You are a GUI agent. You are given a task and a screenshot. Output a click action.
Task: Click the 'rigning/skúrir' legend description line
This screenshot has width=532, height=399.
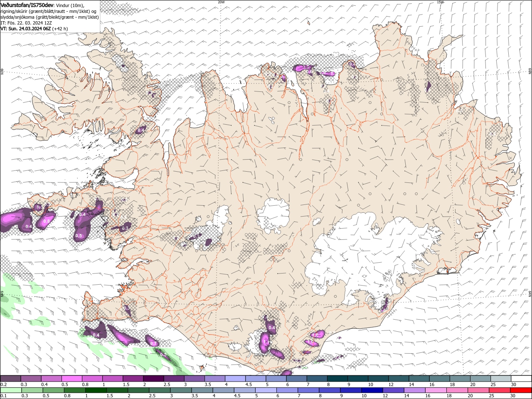(49, 11)
